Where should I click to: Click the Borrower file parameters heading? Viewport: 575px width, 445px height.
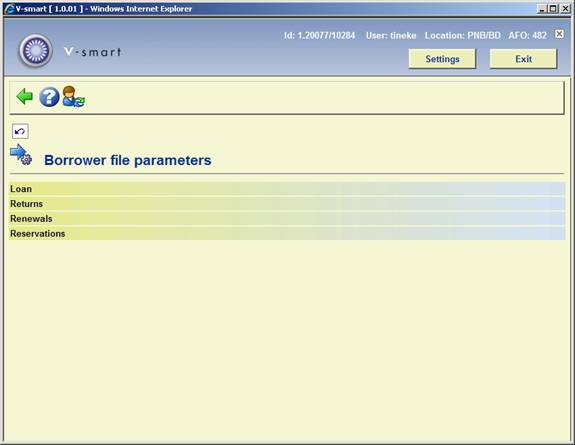(x=128, y=160)
